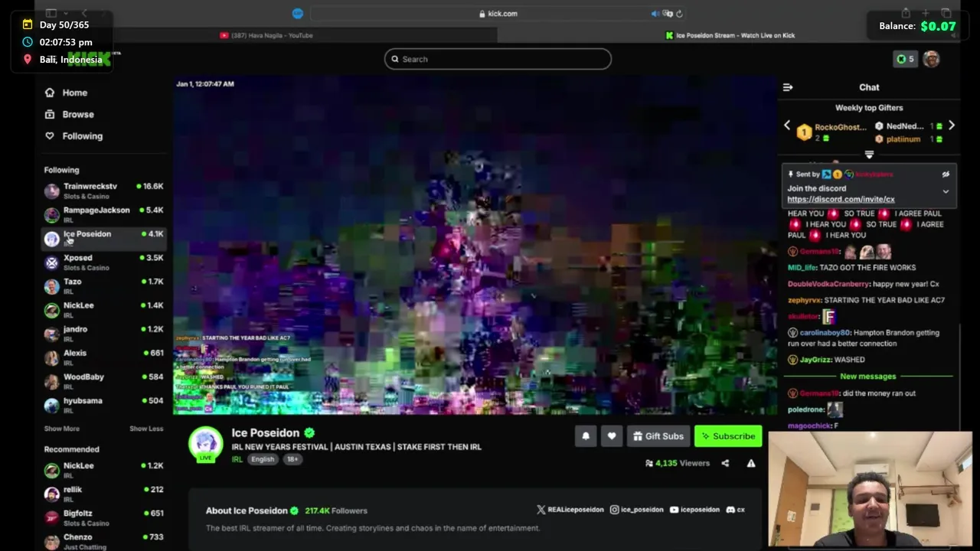Switch to the Ice Poseidon Stream tab
980x551 pixels.
click(730, 35)
